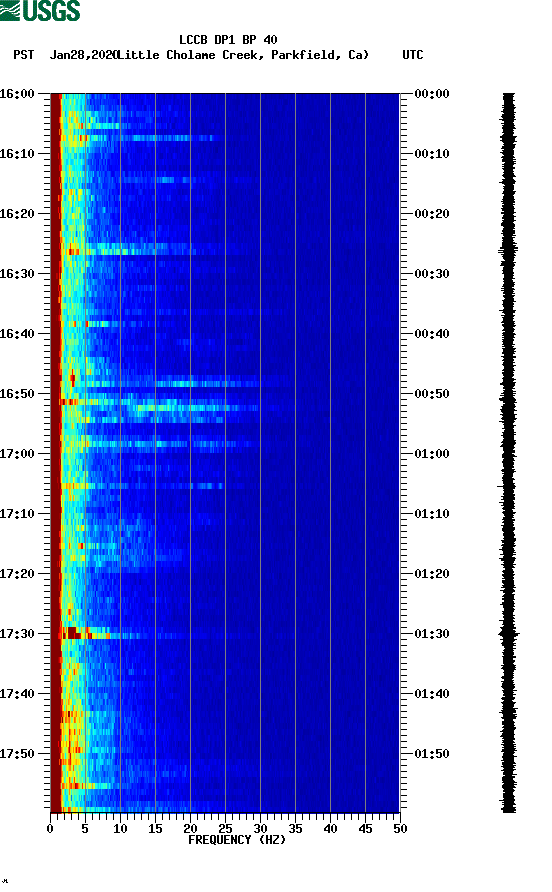Click the 00:40 UTC time label

[x=432, y=333]
